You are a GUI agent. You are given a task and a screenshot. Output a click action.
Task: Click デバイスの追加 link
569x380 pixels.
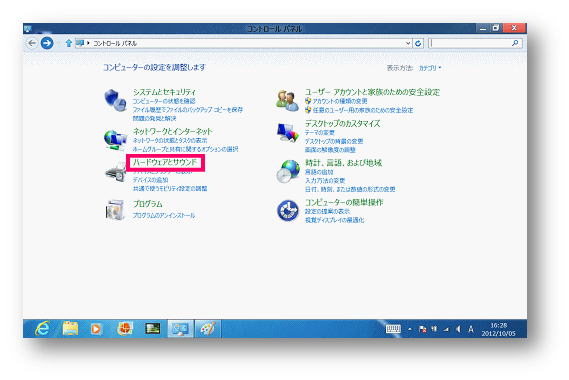150,180
